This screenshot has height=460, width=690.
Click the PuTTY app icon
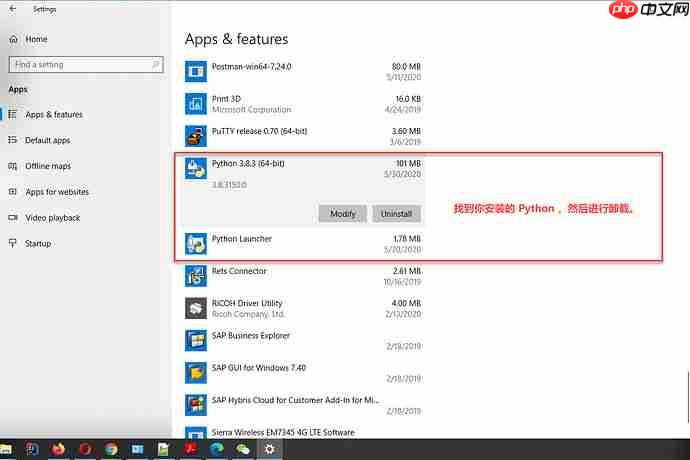[x=196, y=136]
